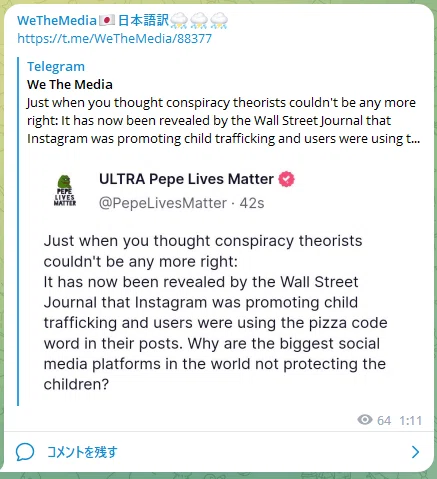Click the Japan flag emoji in the title
Image resolution: width=437 pixels, height=479 pixels.
point(107,21)
